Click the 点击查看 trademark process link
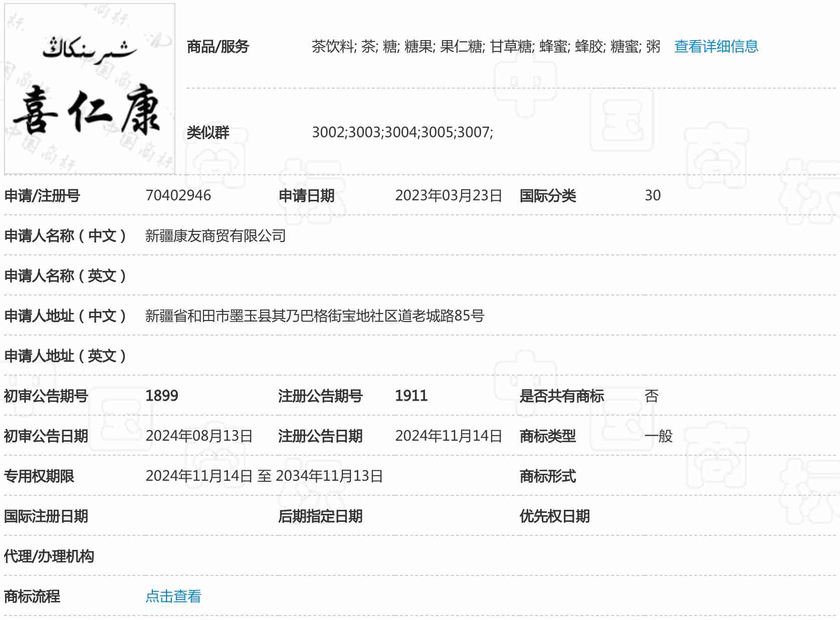The height and width of the screenshot is (620, 840). click(x=173, y=596)
